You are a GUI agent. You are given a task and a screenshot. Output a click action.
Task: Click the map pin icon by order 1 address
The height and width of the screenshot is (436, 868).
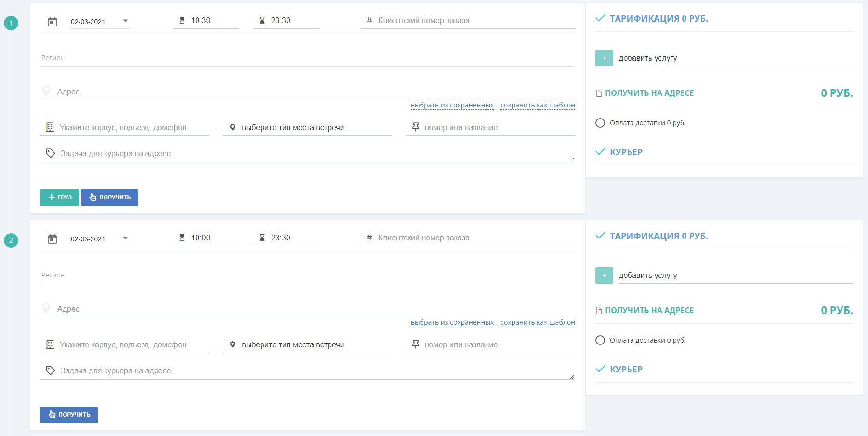click(x=46, y=91)
